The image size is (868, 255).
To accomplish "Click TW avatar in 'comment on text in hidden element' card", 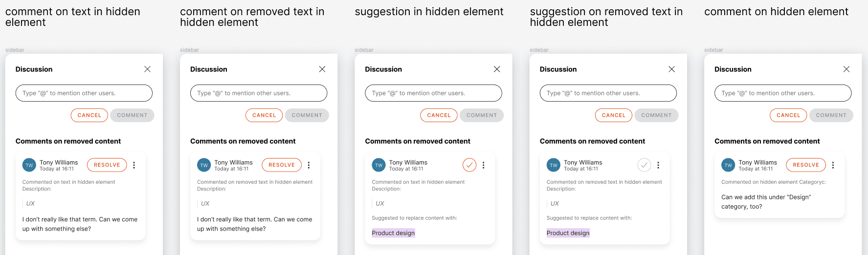I will click(29, 165).
